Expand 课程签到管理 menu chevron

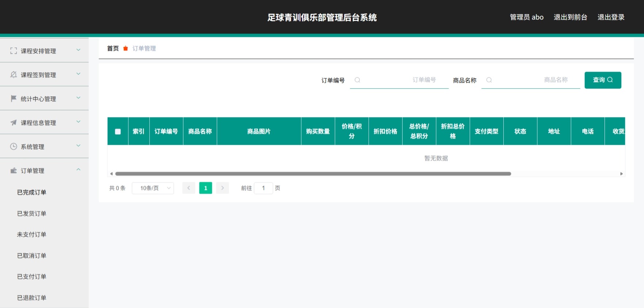[78, 74]
